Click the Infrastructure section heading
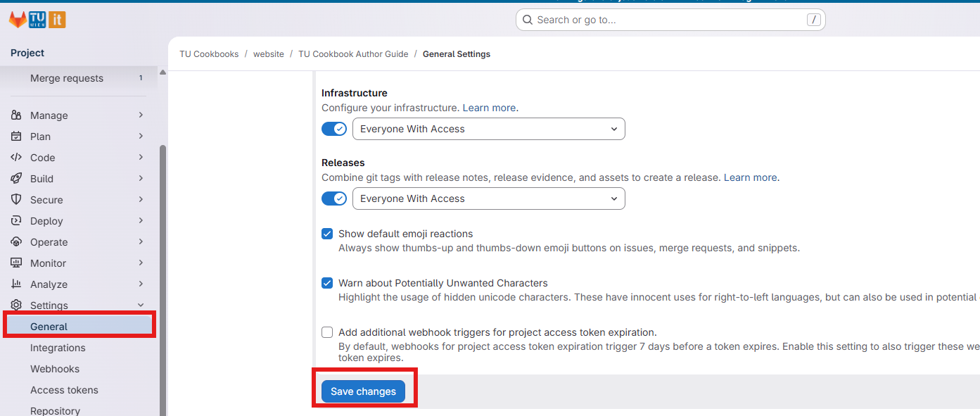The height and width of the screenshot is (416, 980). [355, 93]
